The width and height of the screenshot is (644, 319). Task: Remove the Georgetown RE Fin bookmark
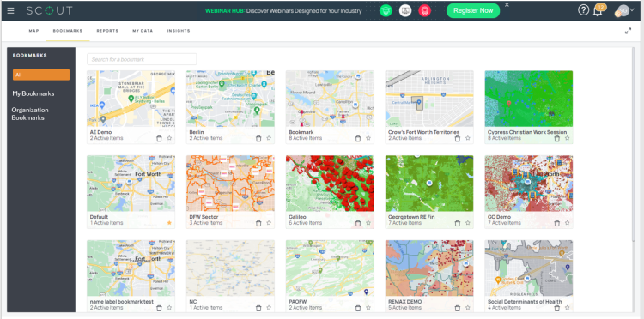coord(457,224)
